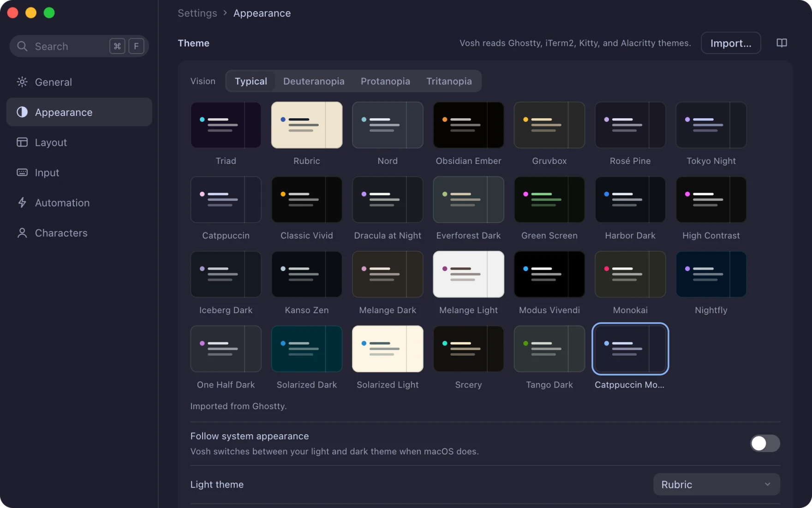This screenshot has width=812, height=508.
Task: Click the Appearance half-circle icon
Action: click(x=22, y=112)
